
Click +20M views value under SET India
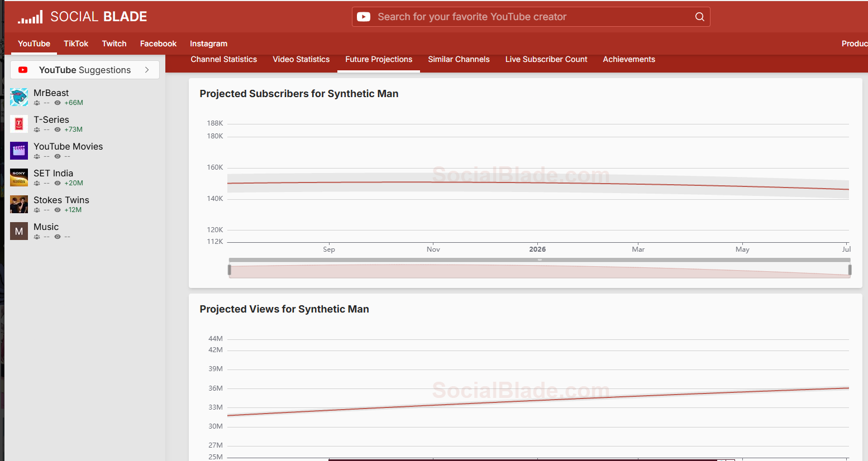tap(74, 183)
